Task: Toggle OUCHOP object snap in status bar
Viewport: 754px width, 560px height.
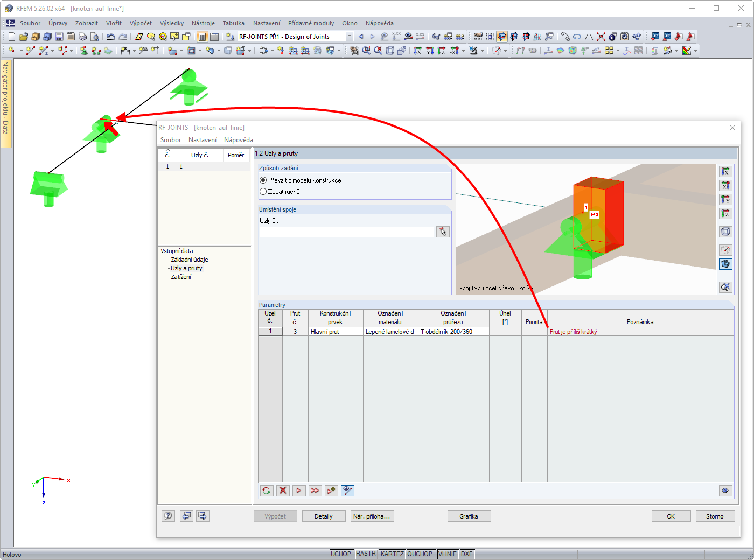Action: tap(420, 554)
